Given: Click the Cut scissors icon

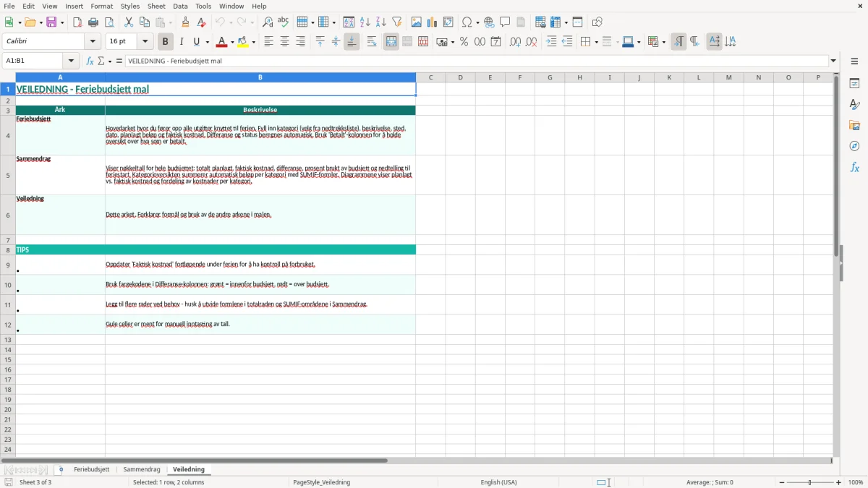Looking at the screenshot, I should tap(129, 22).
